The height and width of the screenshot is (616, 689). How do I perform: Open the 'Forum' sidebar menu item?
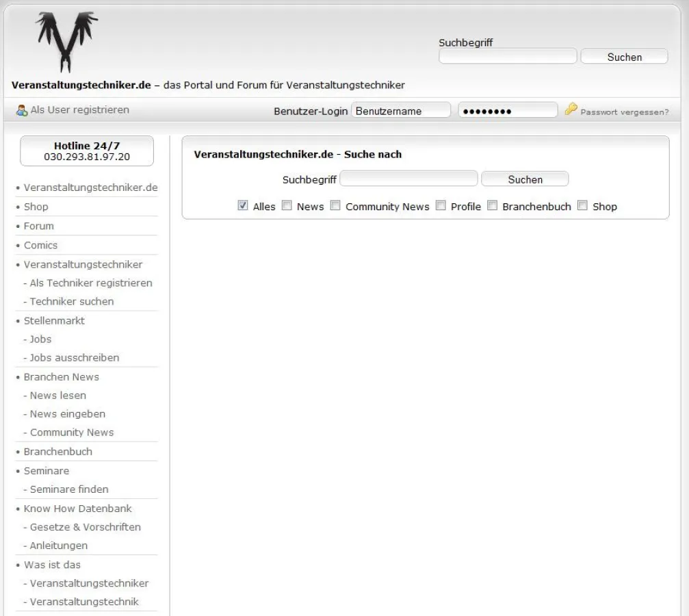click(x=38, y=226)
